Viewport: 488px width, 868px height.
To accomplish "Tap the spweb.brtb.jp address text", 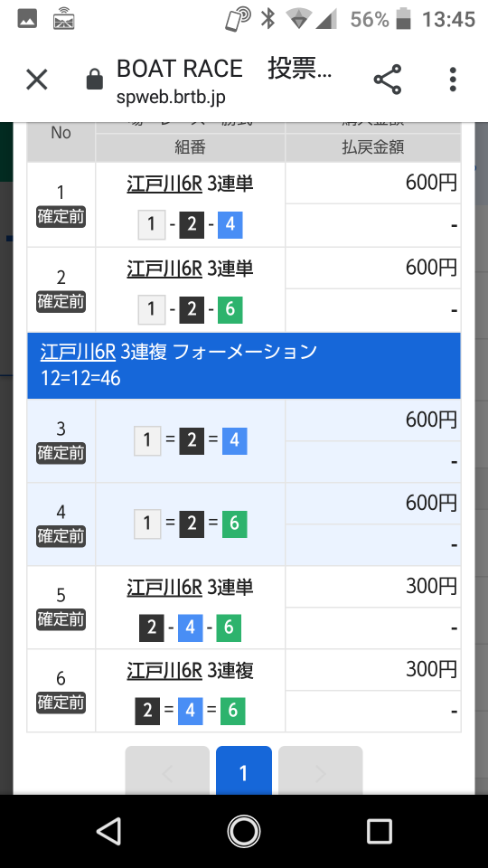I will [x=171, y=98].
